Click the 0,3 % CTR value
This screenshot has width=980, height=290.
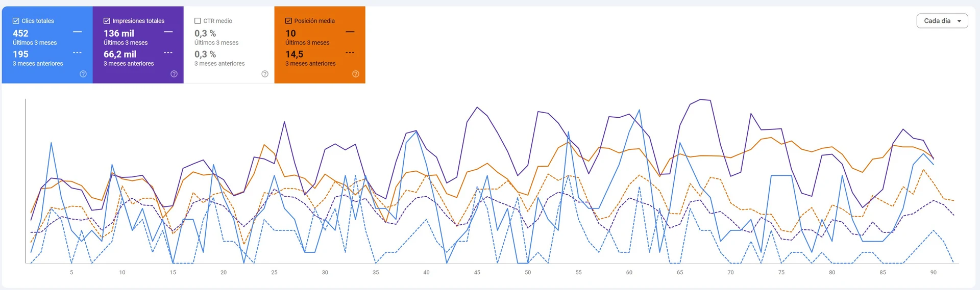[205, 33]
